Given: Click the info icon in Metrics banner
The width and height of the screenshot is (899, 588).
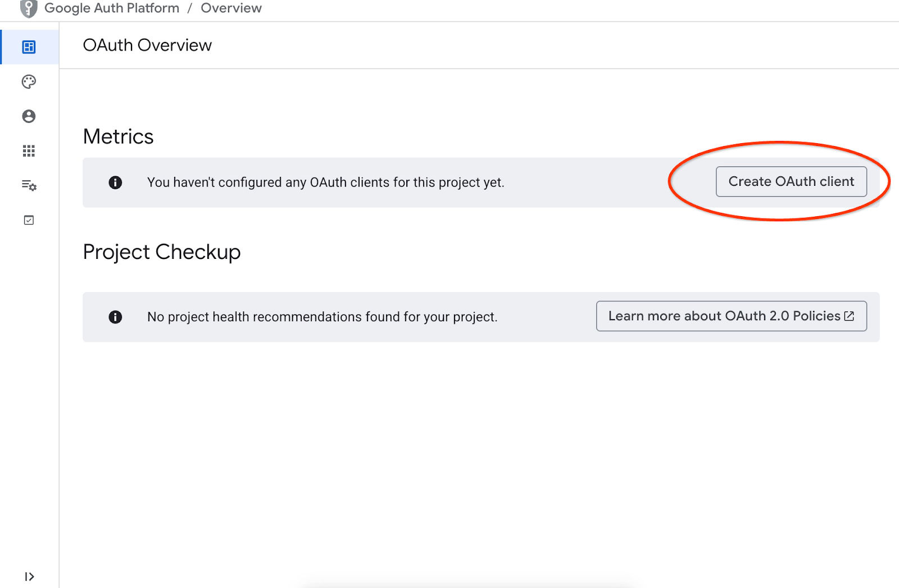Looking at the screenshot, I should pyautogui.click(x=115, y=183).
